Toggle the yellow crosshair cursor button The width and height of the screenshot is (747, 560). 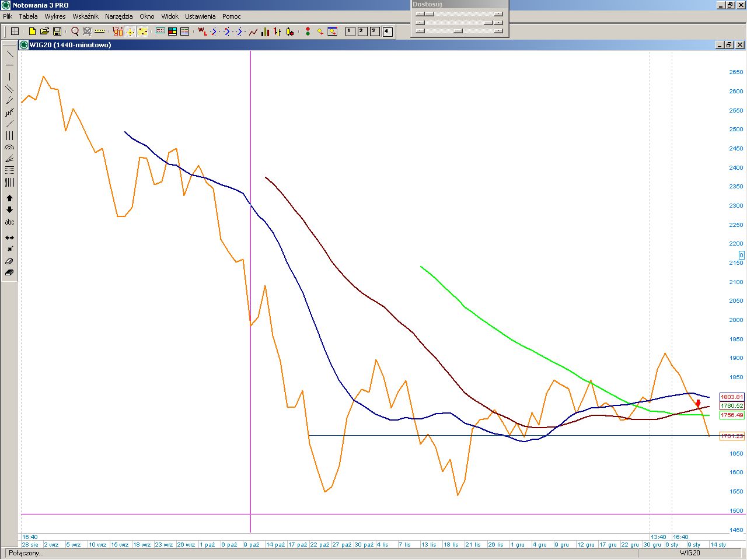tap(130, 32)
